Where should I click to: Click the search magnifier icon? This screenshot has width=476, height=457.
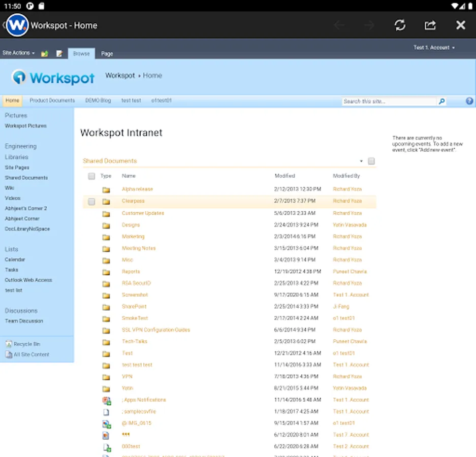click(441, 101)
